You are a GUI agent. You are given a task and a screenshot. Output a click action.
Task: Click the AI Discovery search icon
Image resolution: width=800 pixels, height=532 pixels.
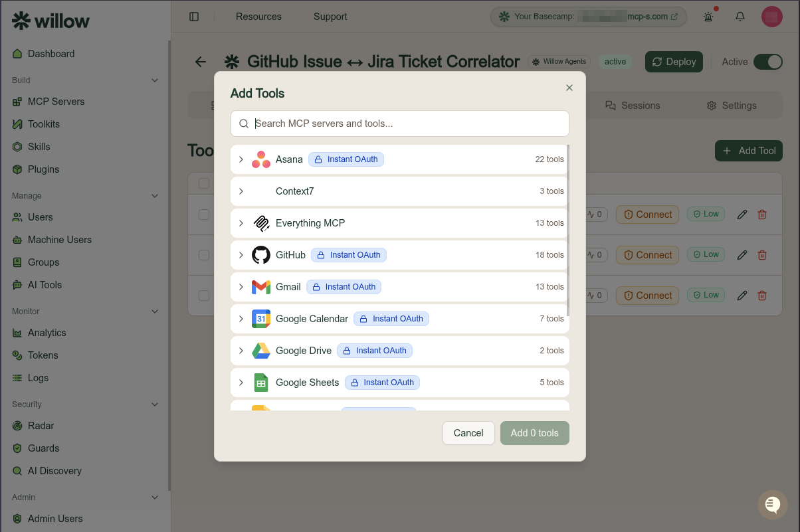17,471
